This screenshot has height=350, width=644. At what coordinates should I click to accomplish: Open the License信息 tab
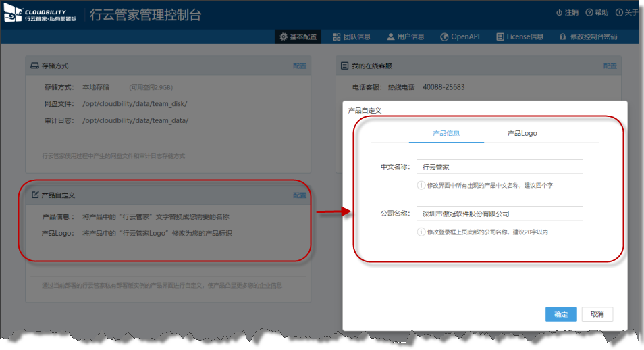pyautogui.click(x=519, y=37)
